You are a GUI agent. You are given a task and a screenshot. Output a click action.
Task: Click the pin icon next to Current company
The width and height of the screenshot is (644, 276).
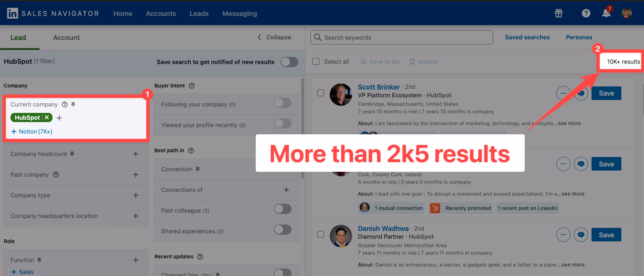[x=73, y=104]
